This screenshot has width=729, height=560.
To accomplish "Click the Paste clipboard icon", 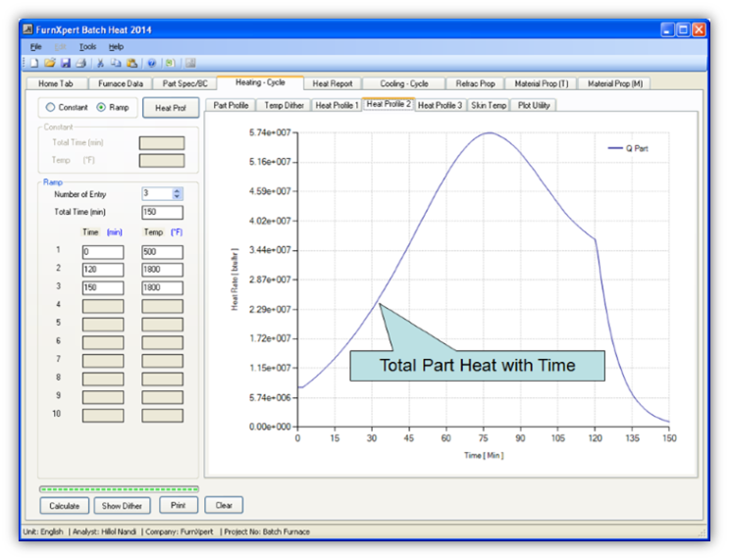I will (132, 63).
